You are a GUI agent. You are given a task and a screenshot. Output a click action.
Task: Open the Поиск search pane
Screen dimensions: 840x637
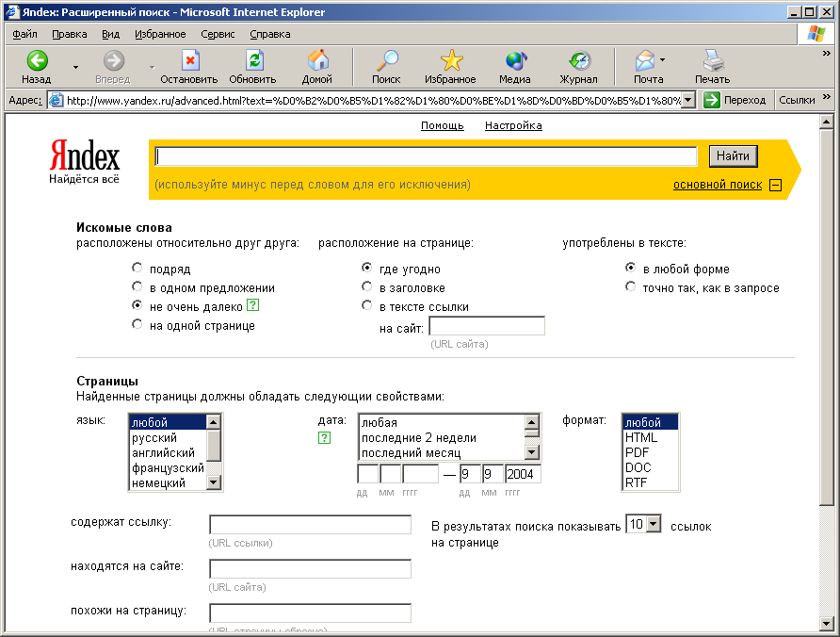(386, 67)
